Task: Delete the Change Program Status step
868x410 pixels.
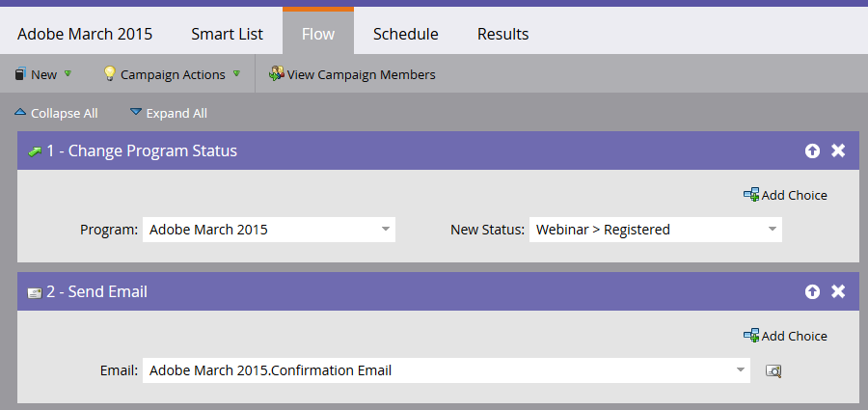Action: (838, 150)
